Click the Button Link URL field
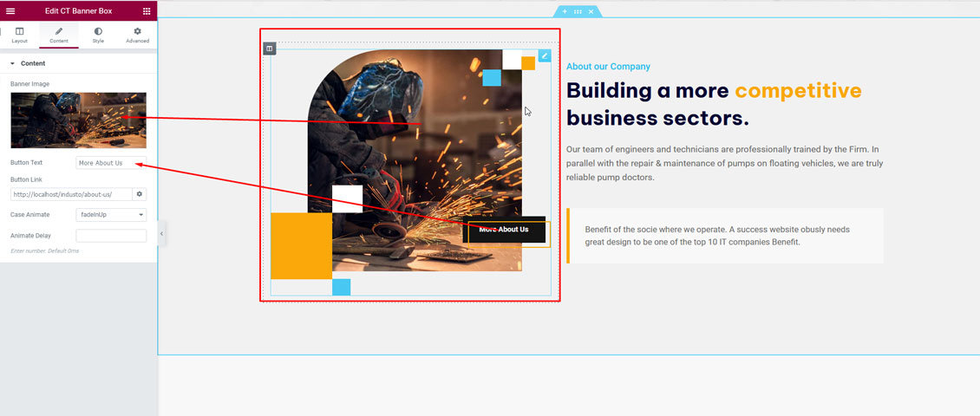 [x=71, y=194]
